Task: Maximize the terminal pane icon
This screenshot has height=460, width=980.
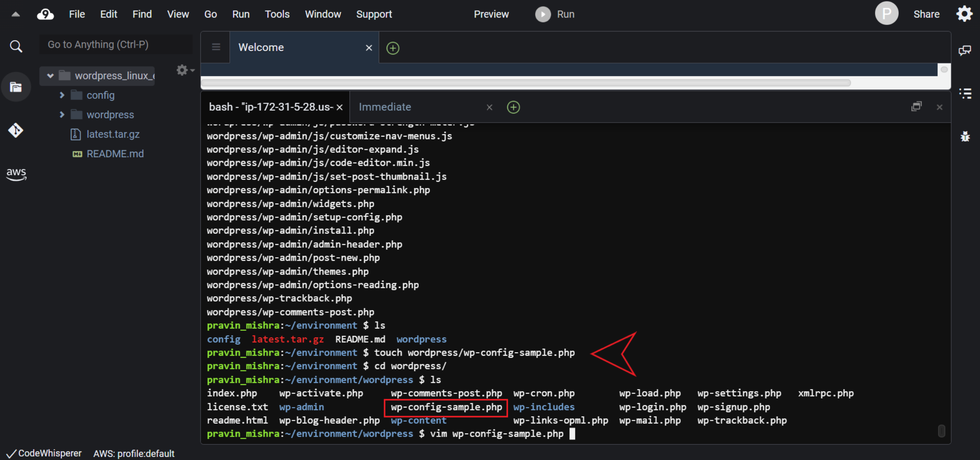Action: [917, 107]
